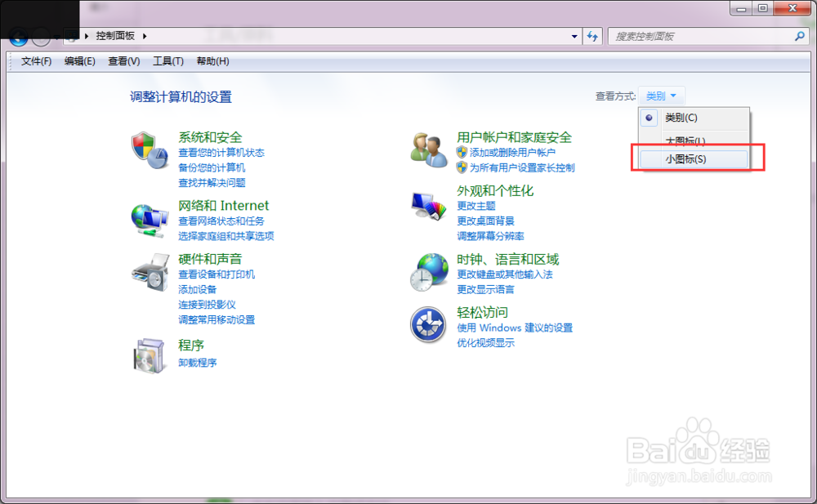Viewport: 817px width, 504px height.
Task: Open the 网络和 Internet heading link
Action: (x=224, y=205)
